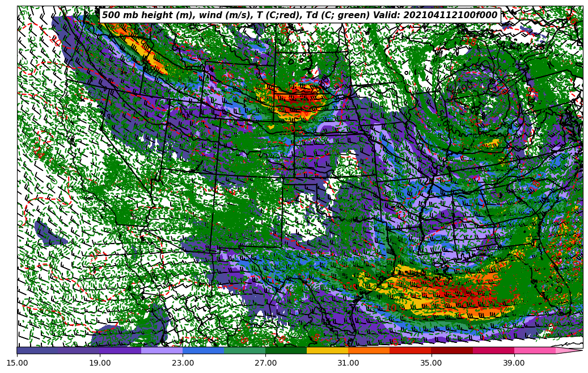588x373 pixels.
Task: Select the blue 23–25 colorbar segment
Action: 203,350
